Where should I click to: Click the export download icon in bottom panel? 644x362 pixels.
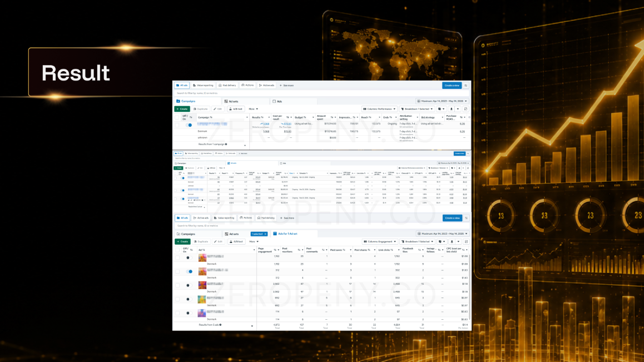[452, 241]
